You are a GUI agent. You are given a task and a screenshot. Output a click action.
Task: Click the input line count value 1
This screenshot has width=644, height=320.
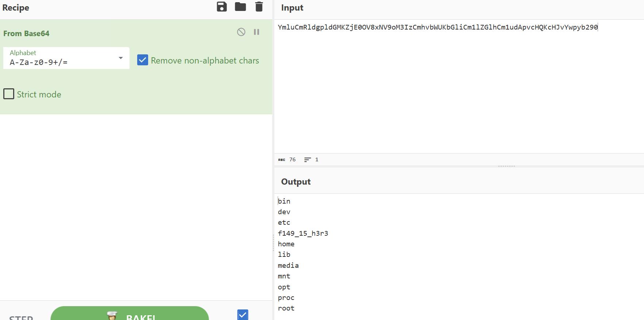(x=317, y=160)
